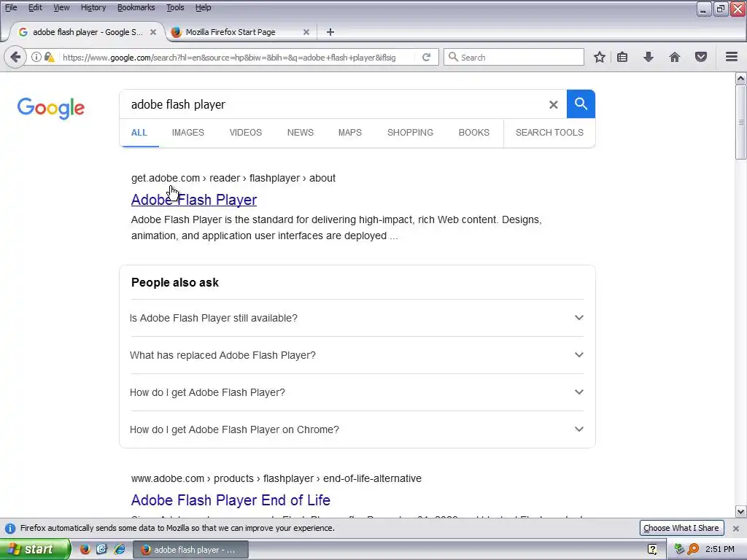
Task: Select the adobe flash player Google tab
Action: pyautogui.click(x=88, y=32)
